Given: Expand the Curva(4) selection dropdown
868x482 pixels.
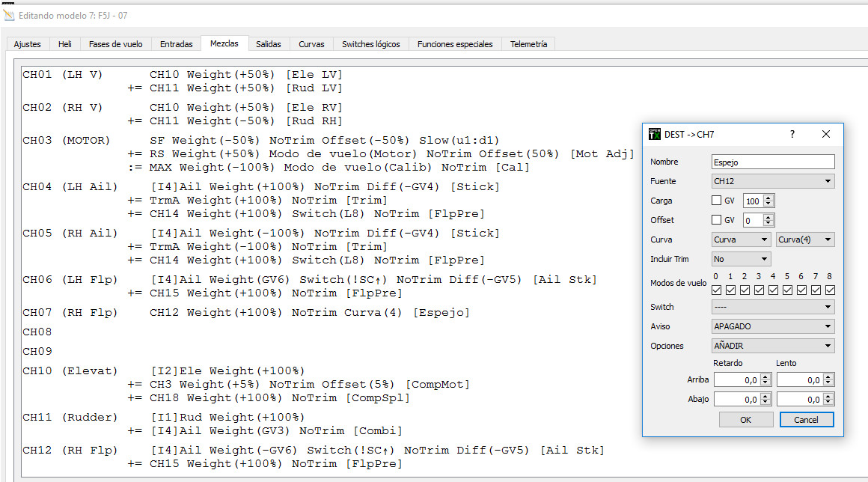Looking at the screenshot, I should (805, 240).
